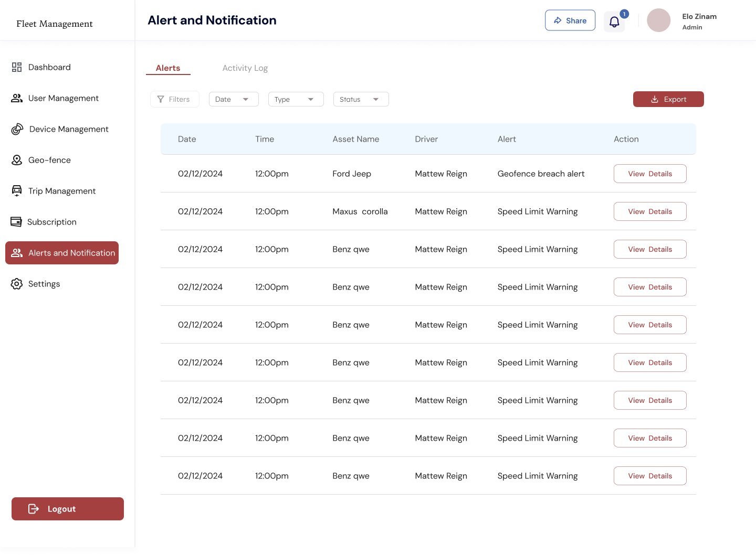This screenshot has height=555, width=756.
Task: Click the Admin role label
Action: 692,27
